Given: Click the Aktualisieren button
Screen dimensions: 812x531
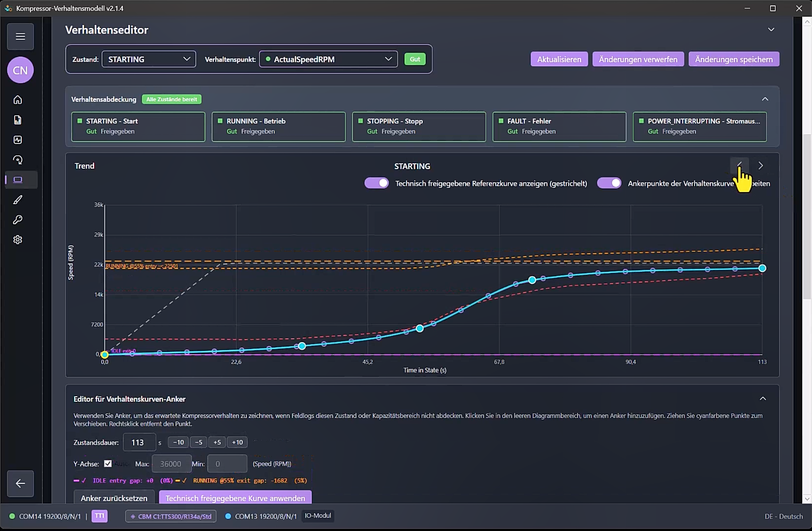Looking at the screenshot, I should click(x=559, y=59).
